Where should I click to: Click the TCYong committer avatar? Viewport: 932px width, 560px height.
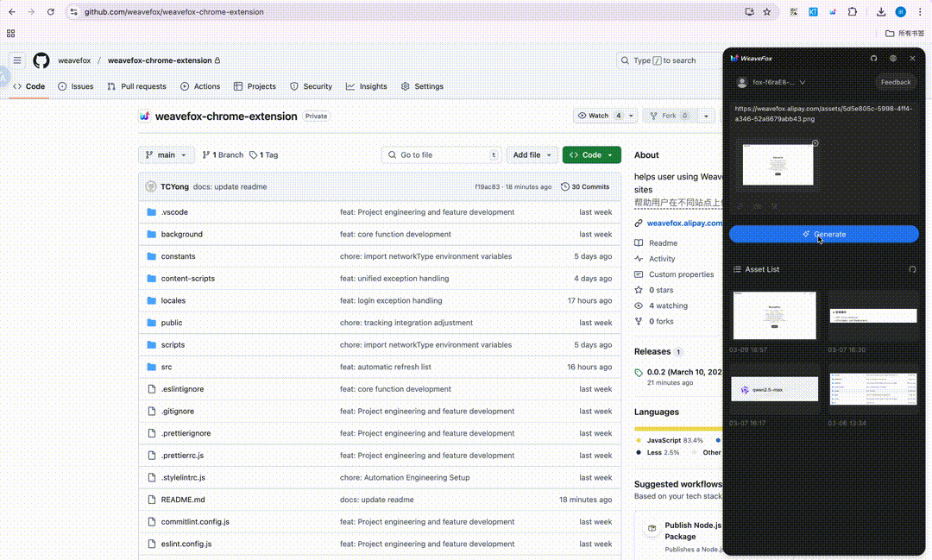[x=151, y=186]
